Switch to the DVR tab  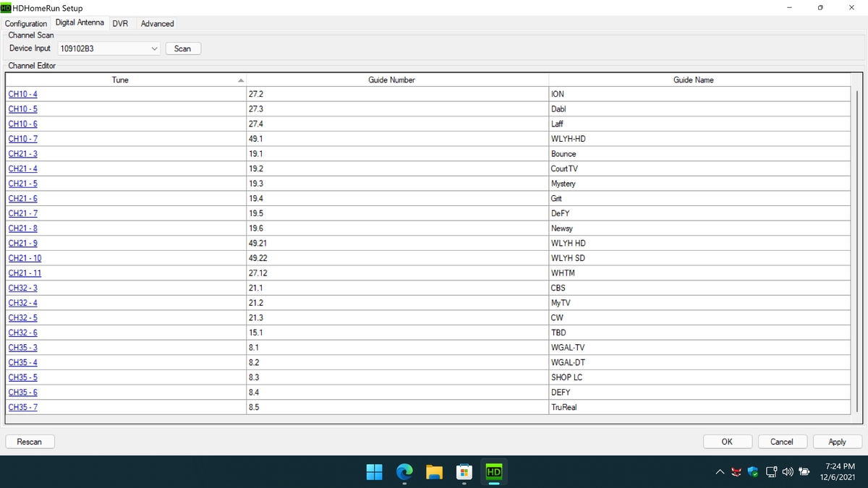[120, 24]
